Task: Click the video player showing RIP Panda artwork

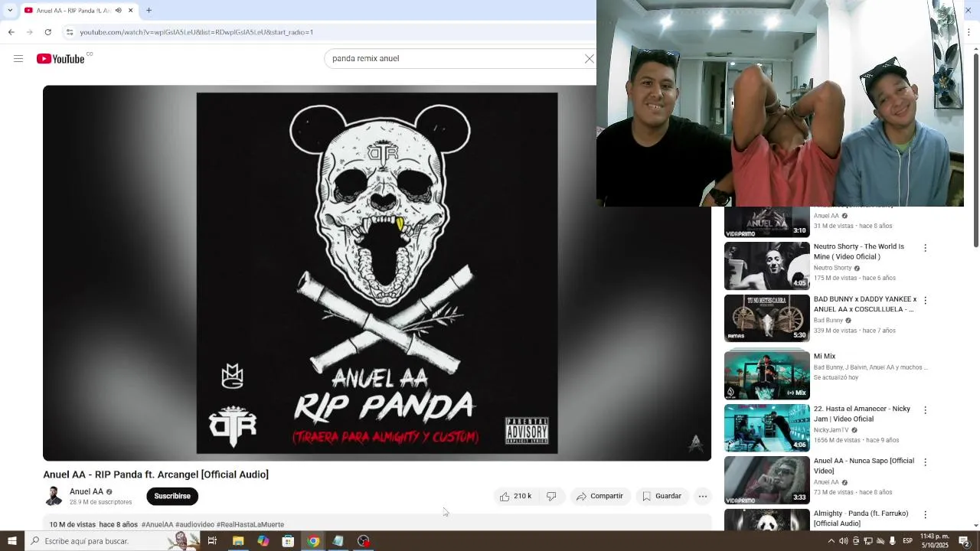Action: pyautogui.click(x=377, y=273)
